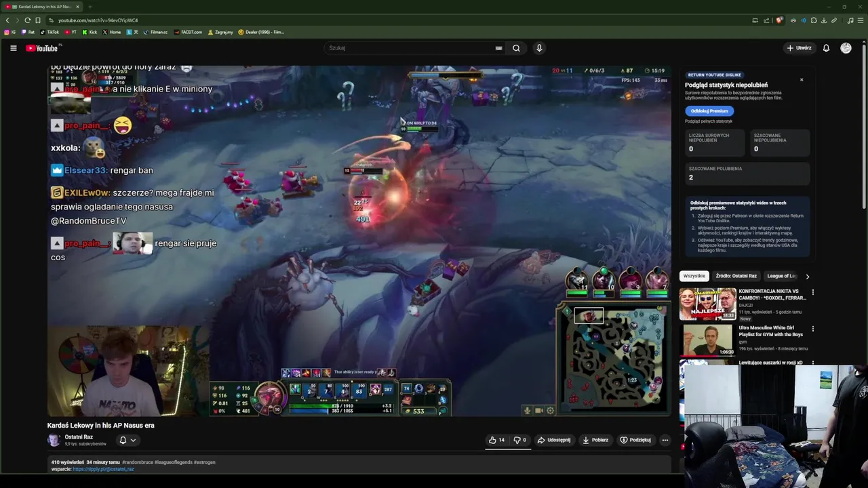Go to YouTube home via the logo
868x488 pixels.
tap(42, 48)
